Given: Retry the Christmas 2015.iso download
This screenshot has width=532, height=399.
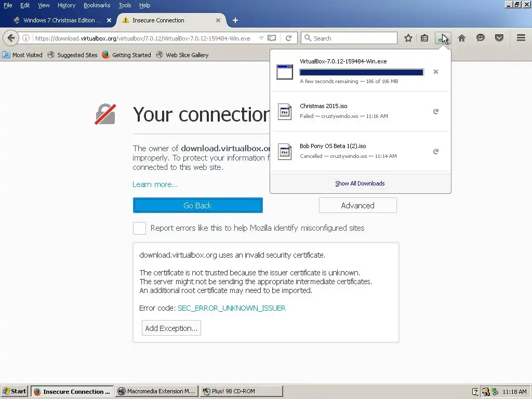Looking at the screenshot, I should 436,112.
